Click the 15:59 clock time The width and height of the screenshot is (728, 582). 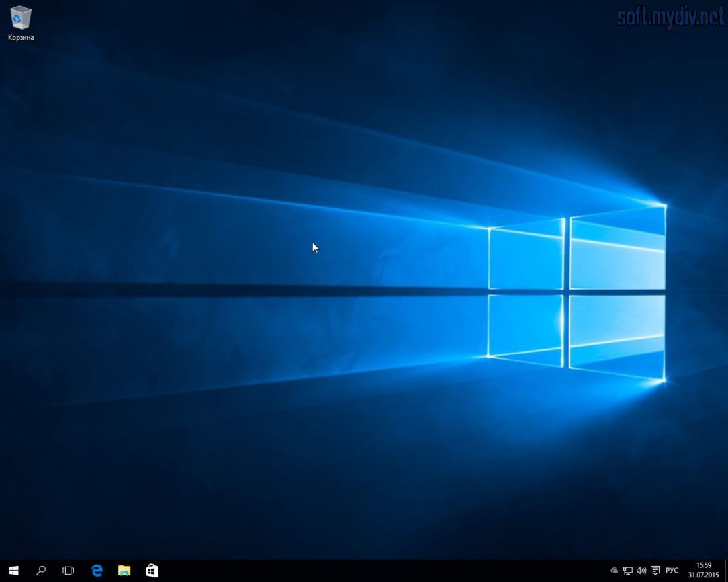click(x=704, y=565)
